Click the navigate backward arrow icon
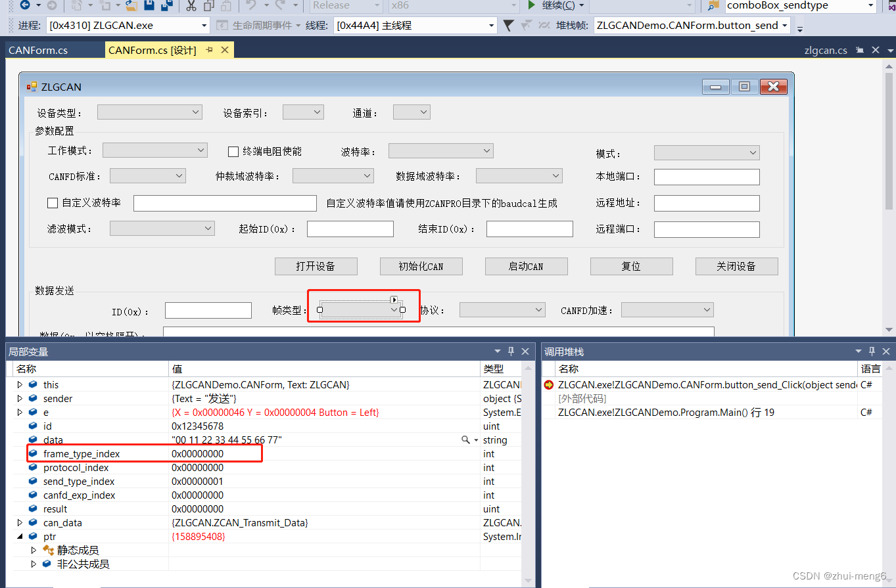The height and width of the screenshot is (588, 896). (x=24, y=5)
